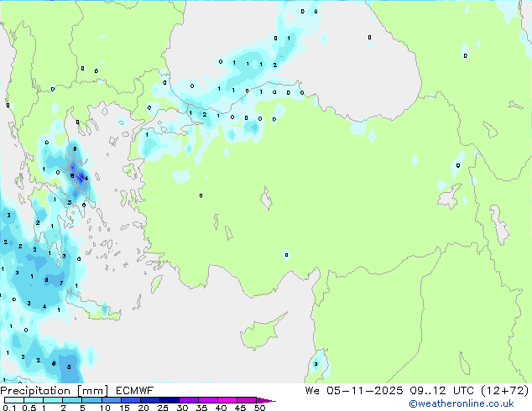Click the 'We' weekday abbreviation
This screenshot has width=532, height=411.
point(312,391)
